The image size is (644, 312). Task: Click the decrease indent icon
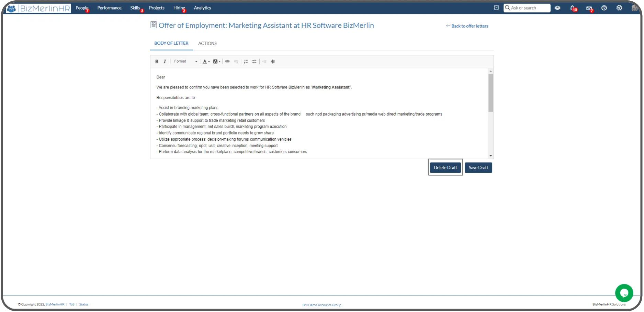pyautogui.click(x=264, y=62)
